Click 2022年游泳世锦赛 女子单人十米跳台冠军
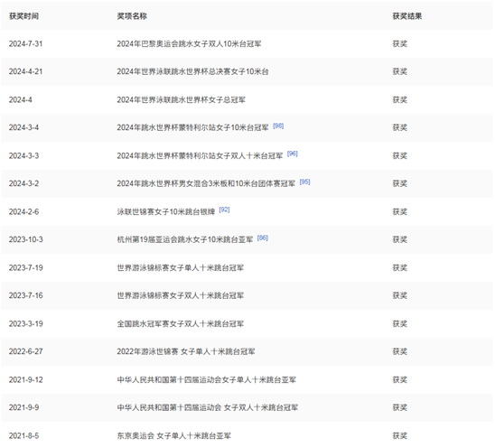The height and width of the screenshot is (448, 495). (x=186, y=351)
